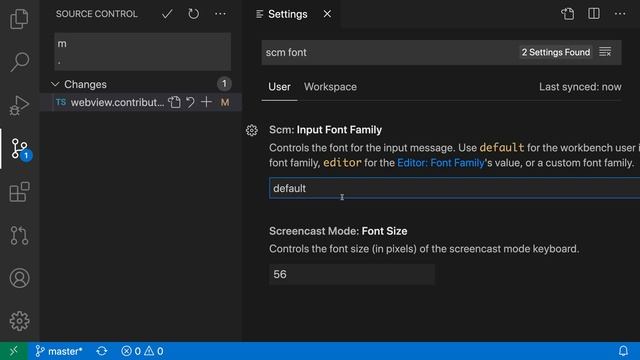Image resolution: width=640 pixels, height=360 pixels.
Task: Edit the Input Font Family default field
Action: pyautogui.click(x=454, y=188)
